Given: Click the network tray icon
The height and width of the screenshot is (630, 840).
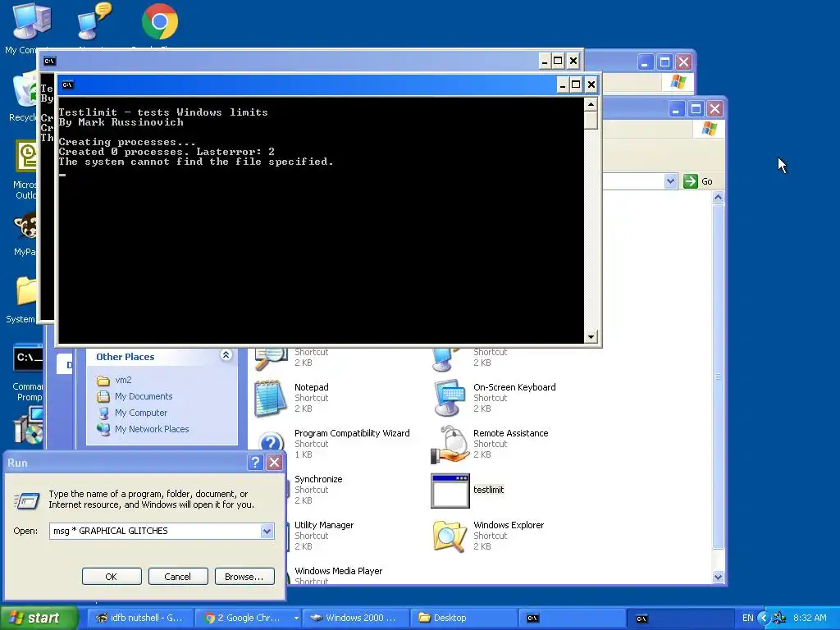Looking at the screenshot, I should coord(779,618).
